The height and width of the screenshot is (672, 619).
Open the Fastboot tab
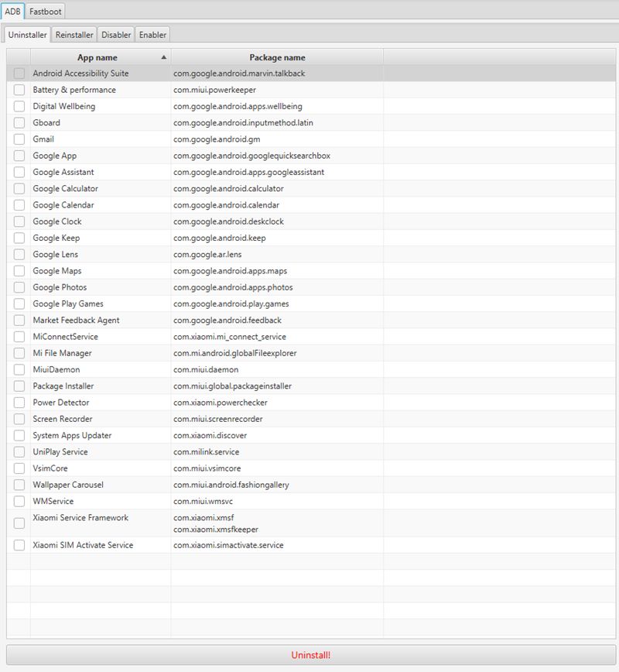[45, 12]
